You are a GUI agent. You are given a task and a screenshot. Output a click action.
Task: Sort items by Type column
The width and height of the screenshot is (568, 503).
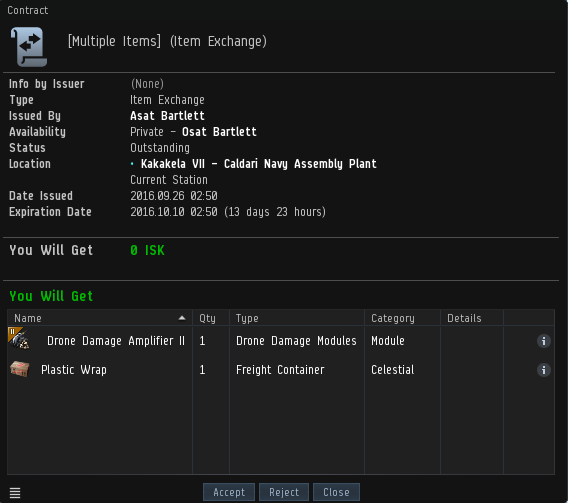tap(297, 318)
